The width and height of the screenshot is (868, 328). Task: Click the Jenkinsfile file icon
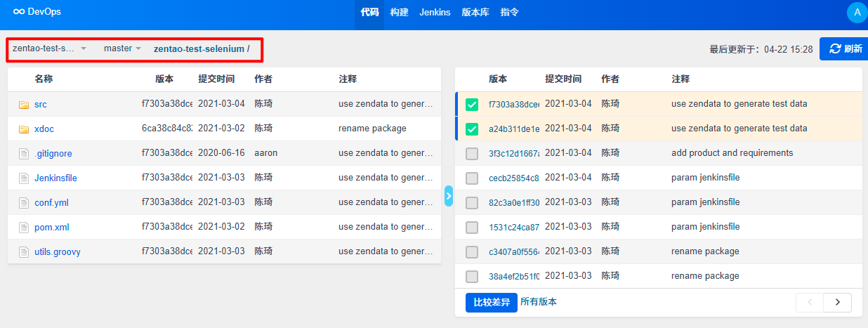24,178
